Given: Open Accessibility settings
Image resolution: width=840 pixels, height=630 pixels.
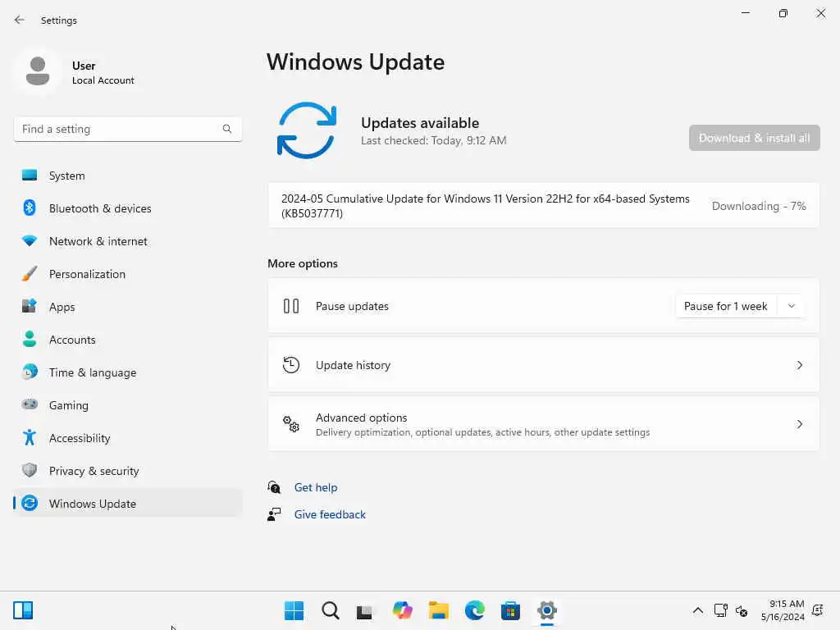Looking at the screenshot, I should tap(127, 438).
